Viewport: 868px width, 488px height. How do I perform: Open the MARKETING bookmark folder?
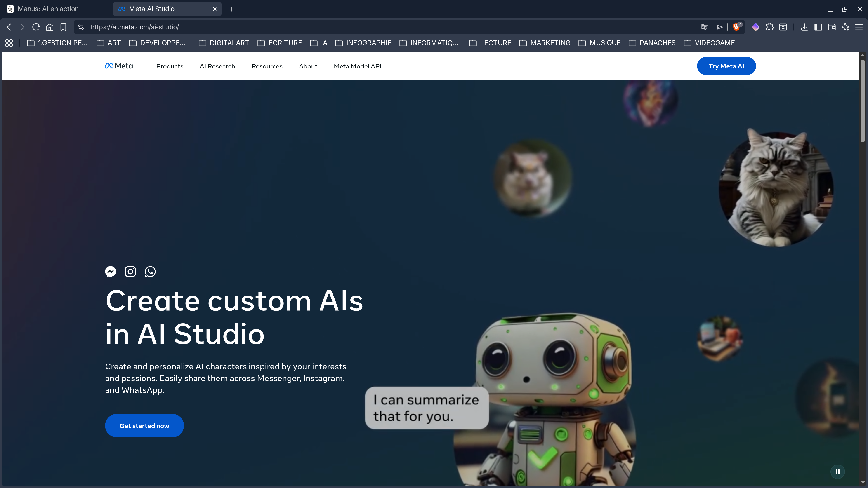click(x=545, y=43)
